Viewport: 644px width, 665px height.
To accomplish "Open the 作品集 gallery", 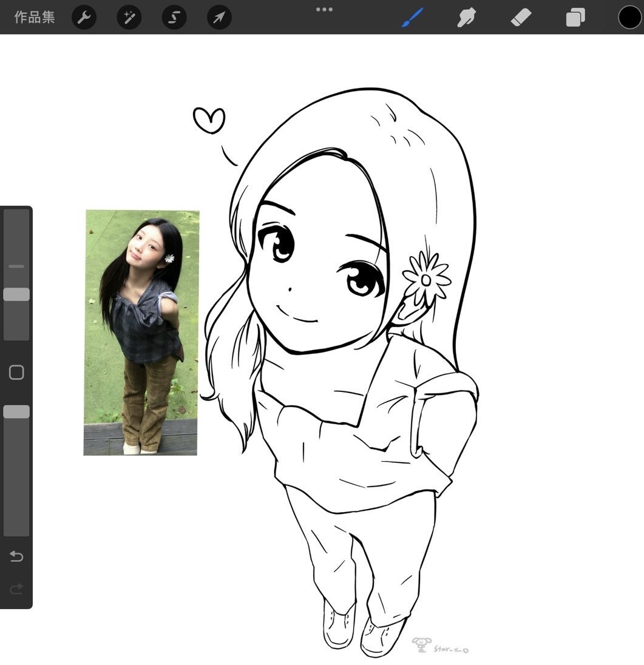I will point(35,18).
